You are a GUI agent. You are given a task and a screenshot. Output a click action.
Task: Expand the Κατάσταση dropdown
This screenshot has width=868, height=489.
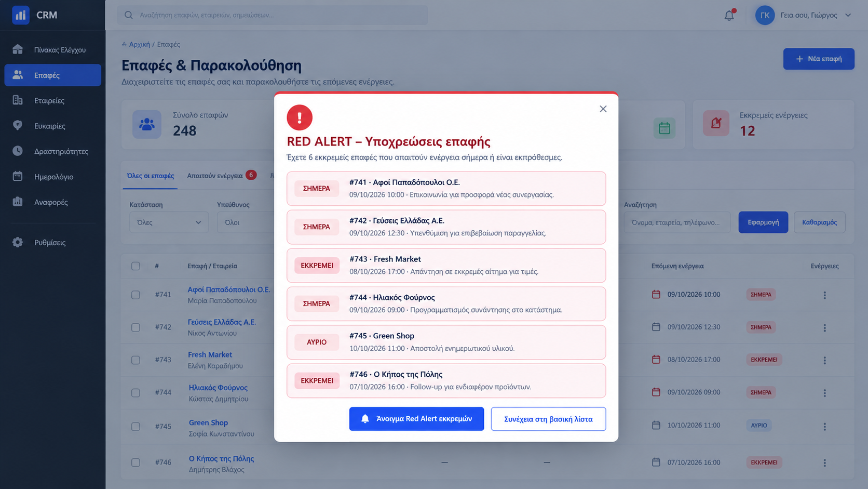(x=169, y=222)
